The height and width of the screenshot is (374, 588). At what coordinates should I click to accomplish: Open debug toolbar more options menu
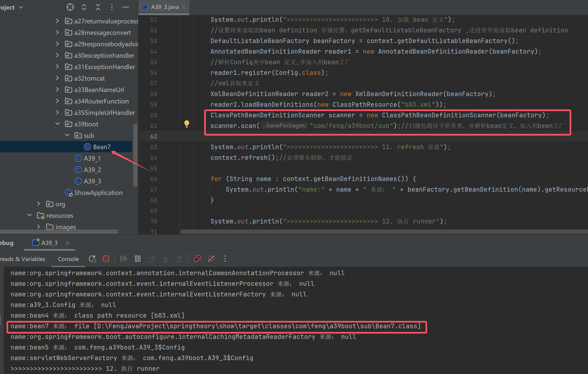[225, 259]
